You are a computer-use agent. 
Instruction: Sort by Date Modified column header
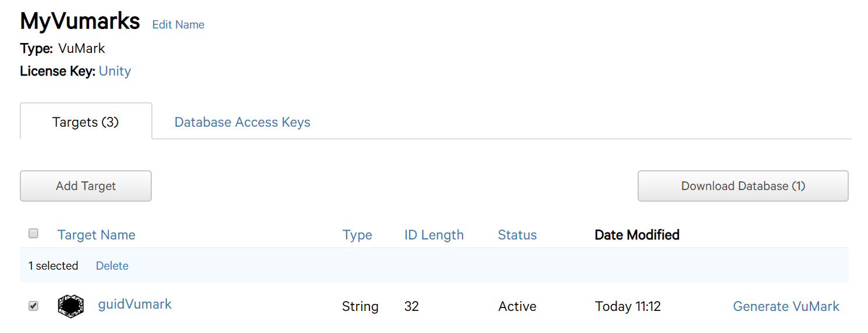click(637, 235)
